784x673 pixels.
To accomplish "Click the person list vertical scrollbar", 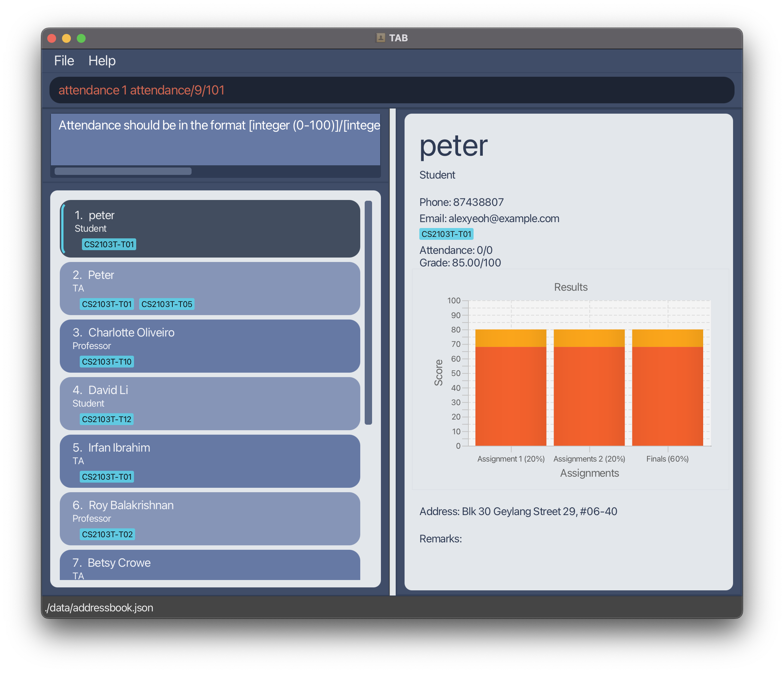I will click(368, 312).
